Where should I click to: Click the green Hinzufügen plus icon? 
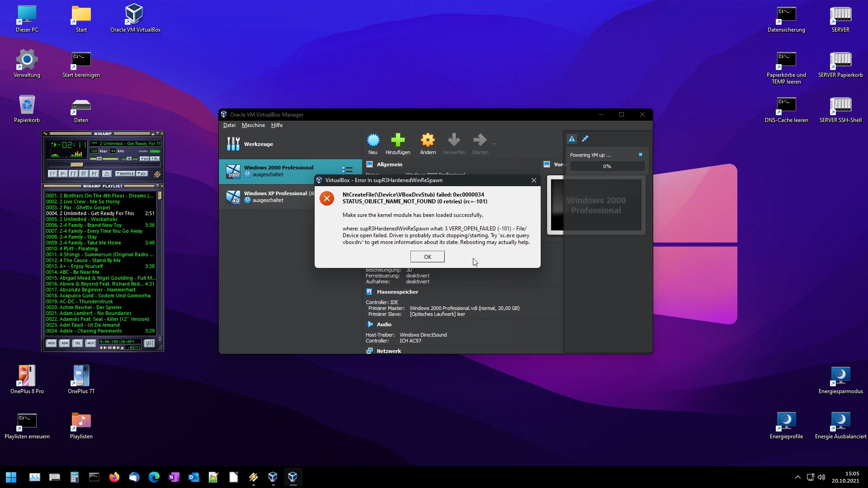coord(397,144)
